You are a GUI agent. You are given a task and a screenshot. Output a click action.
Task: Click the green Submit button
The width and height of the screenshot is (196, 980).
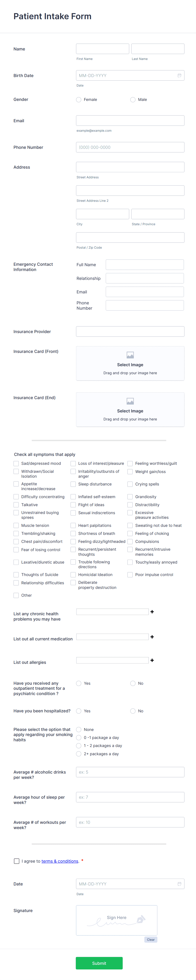click(99, 963)
